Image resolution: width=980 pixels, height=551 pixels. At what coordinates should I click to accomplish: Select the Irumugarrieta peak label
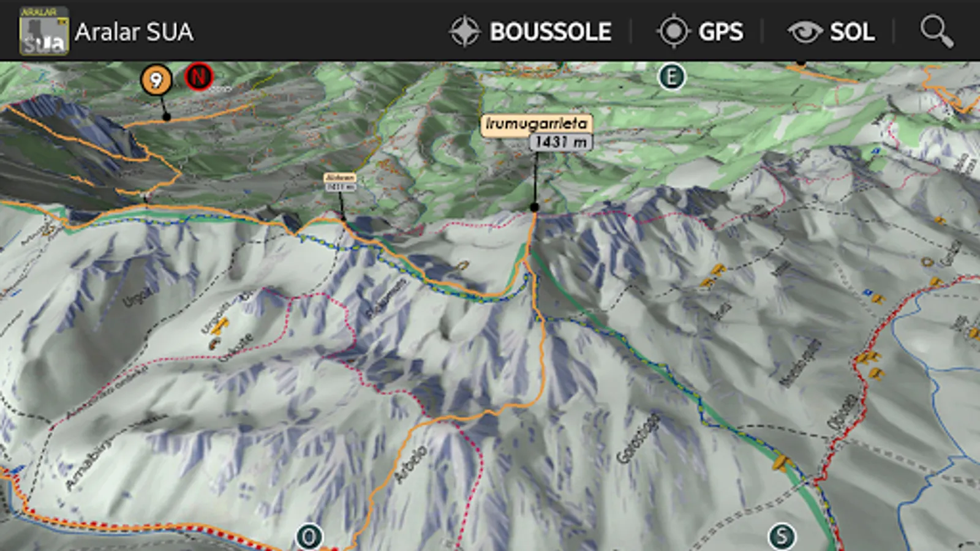click(x=537, y=124)
